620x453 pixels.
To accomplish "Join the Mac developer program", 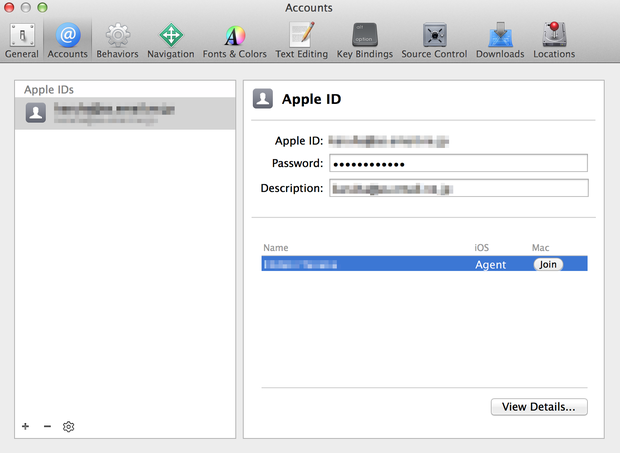I will click(x=548, y=264).
